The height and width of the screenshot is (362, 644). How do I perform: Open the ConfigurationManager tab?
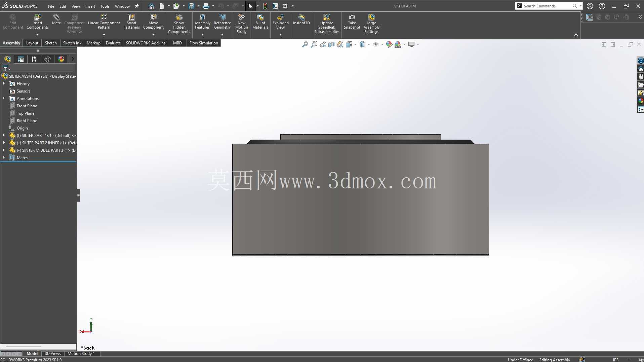pos(34,59)
